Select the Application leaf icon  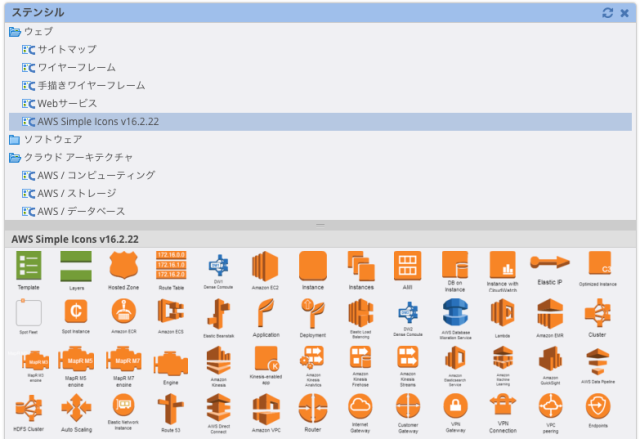point(266,313)
